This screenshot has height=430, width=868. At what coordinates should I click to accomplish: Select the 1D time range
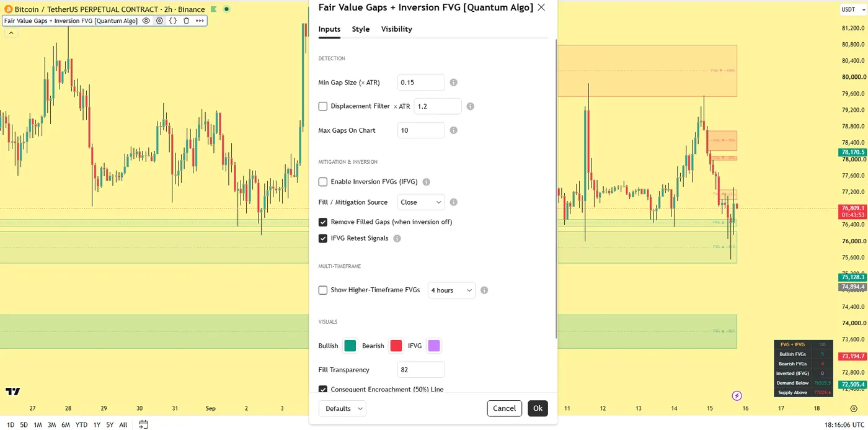11,425
